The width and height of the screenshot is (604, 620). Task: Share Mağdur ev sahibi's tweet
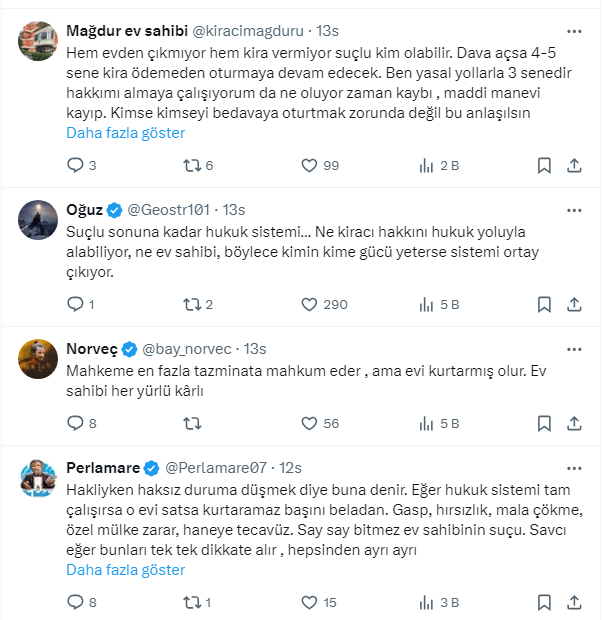[x=574, y=165]
